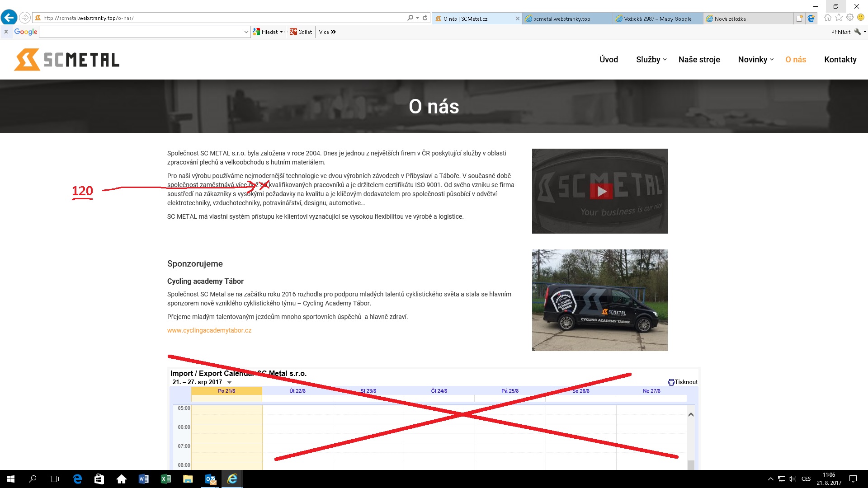Open address bar search dropdown arrow

[417, 18]
